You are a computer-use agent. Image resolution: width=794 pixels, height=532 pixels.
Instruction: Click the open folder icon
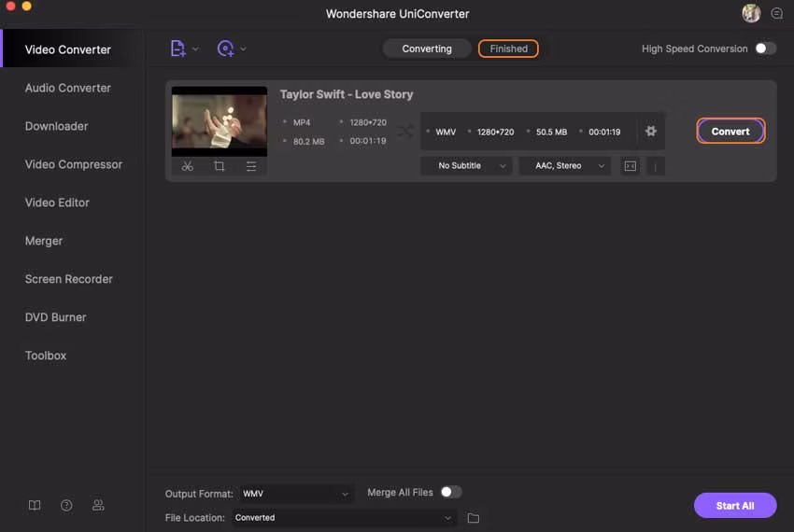tap(473, 518)
